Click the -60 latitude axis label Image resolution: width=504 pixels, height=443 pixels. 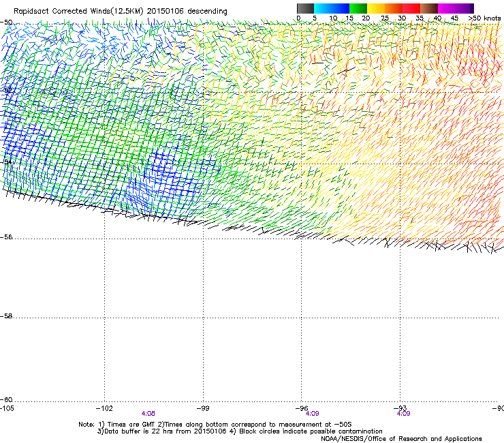6,400
